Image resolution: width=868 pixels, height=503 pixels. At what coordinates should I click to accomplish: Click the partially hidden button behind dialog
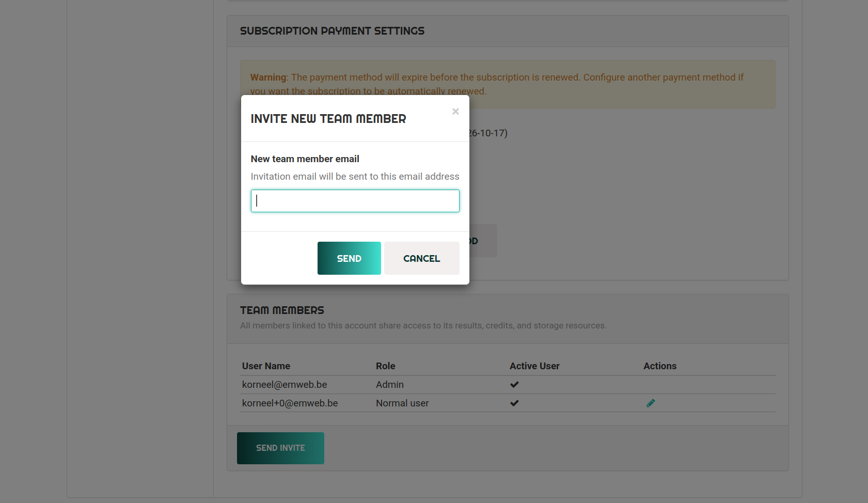point(483,241)
